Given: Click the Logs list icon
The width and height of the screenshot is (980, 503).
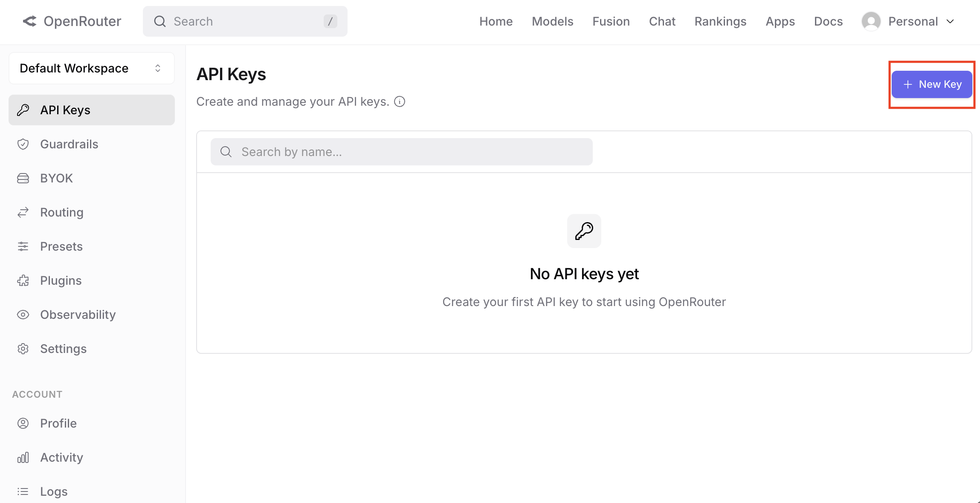Looking at the screenshot, I should tap(23, 491).
